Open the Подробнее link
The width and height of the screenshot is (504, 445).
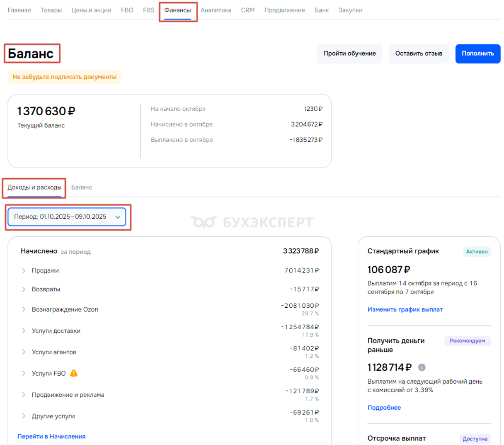click(384, 408)
